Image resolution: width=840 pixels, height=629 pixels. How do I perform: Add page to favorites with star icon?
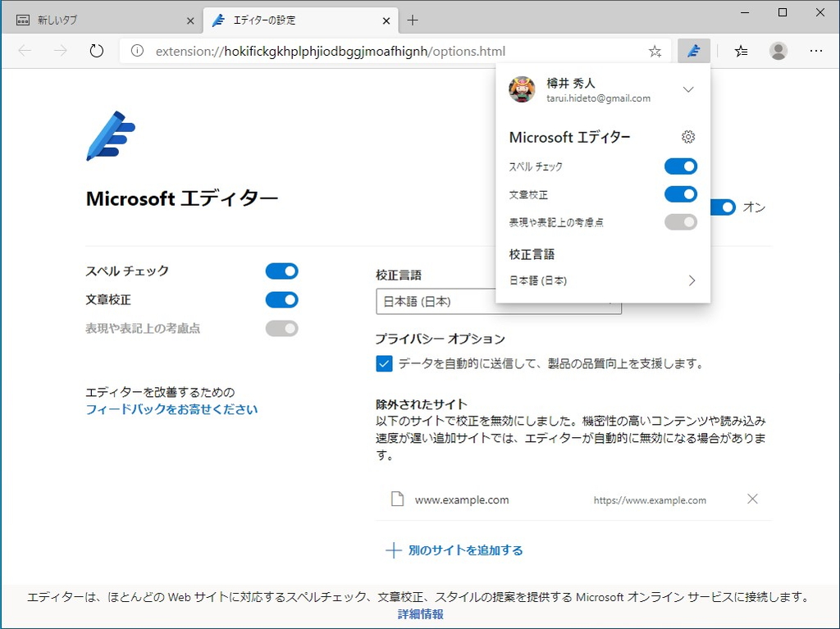tap(655, 50)
